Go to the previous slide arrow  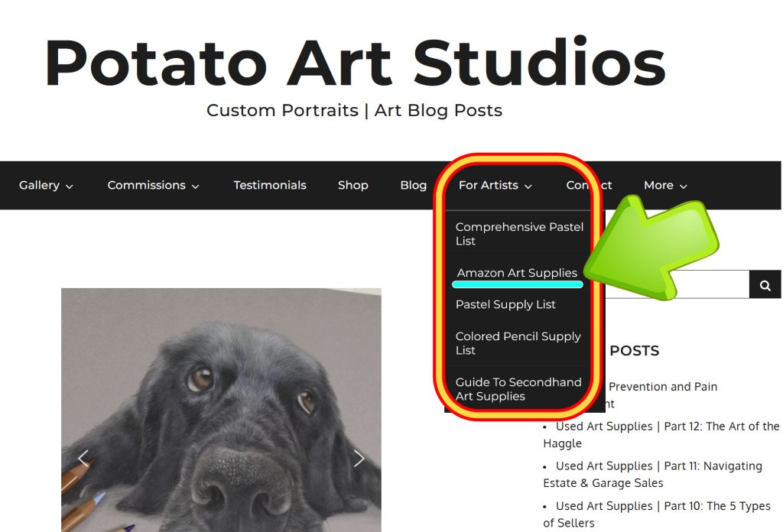[x=83, y=458]
